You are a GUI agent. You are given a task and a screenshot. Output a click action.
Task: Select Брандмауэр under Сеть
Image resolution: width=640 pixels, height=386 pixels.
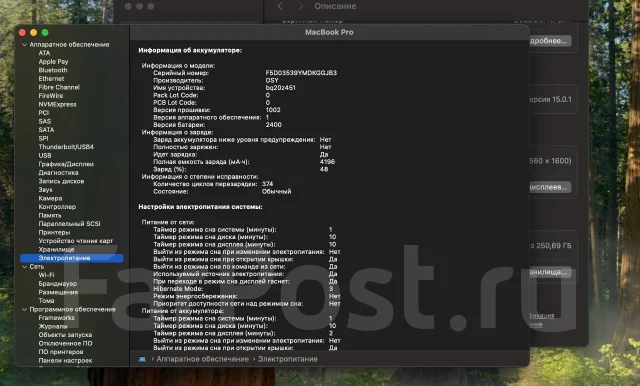click(x=57, y=284)
